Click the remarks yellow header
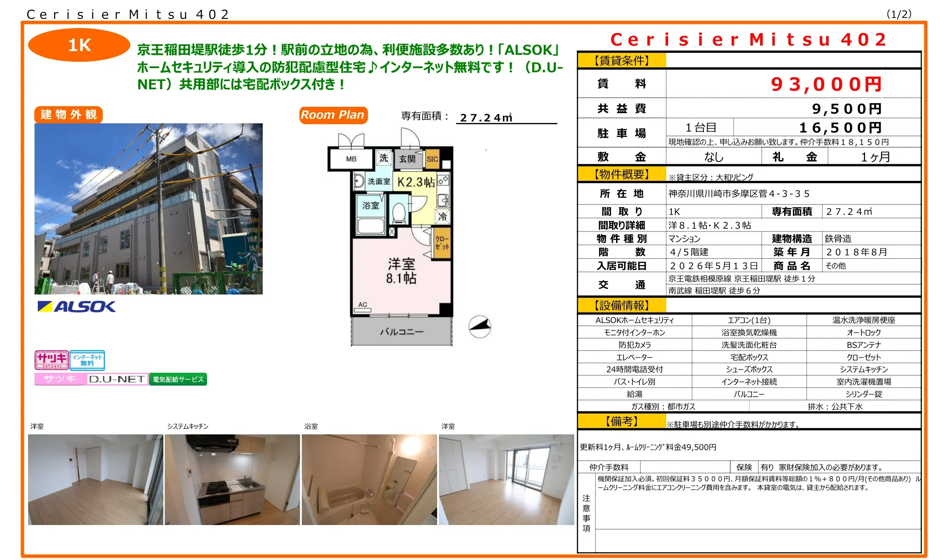The height and width of the screenshot is (560, 946). click(x=622, y=421)
